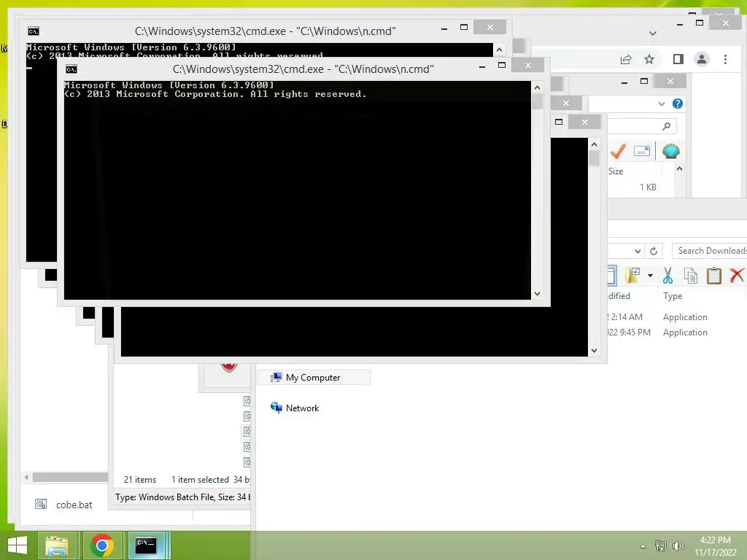Viewport: 747px width, 560px height.
Task: Click the card-shaped toolbar icon
Action: click(x=642, y=152)
